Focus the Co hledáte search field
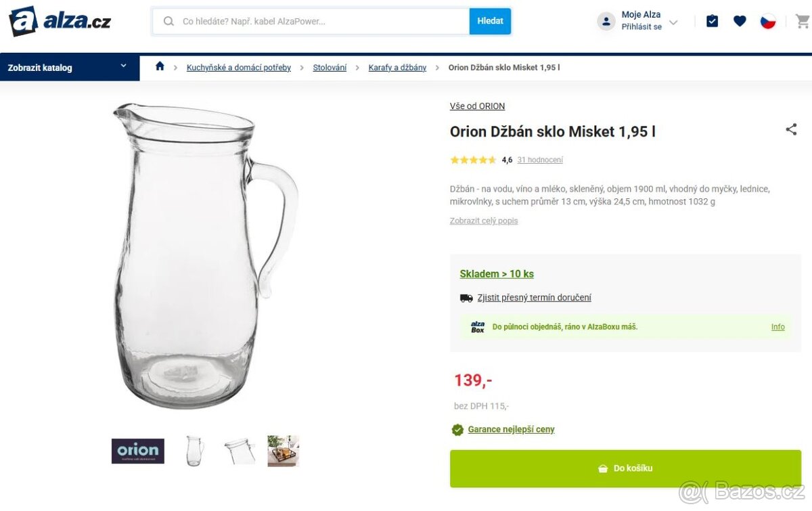812x511 pixels. click(x=321, y=21)
